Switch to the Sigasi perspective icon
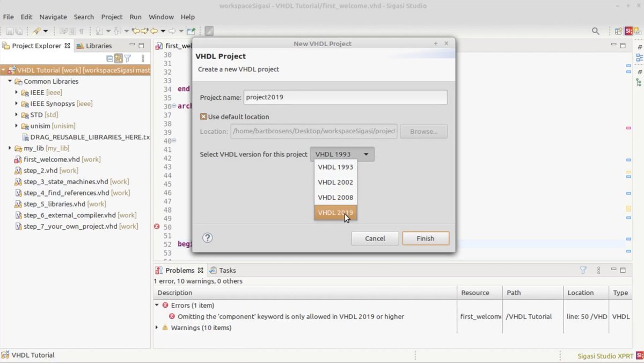Screen dimensions: 644x363 (628, 31)
